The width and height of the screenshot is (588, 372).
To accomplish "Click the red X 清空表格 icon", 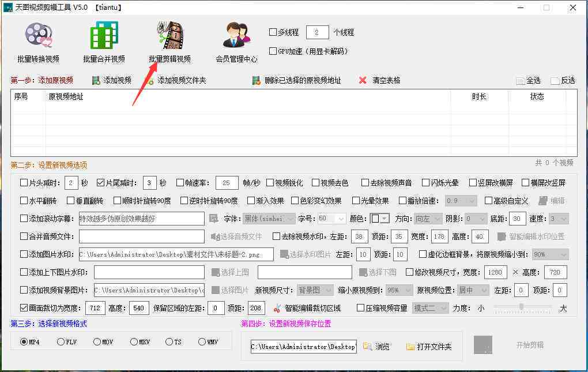I will pyautogui.click(x=362, y=80).
